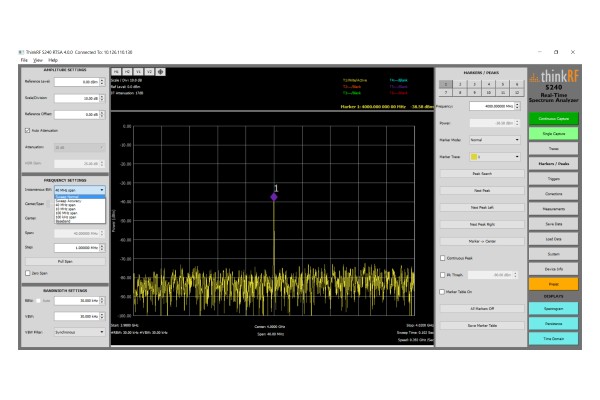Image resolution: width=600 pixels, height=400 pixels.
Task: Enable the Pk Thresh checkbox
Action: coord(443,275)
